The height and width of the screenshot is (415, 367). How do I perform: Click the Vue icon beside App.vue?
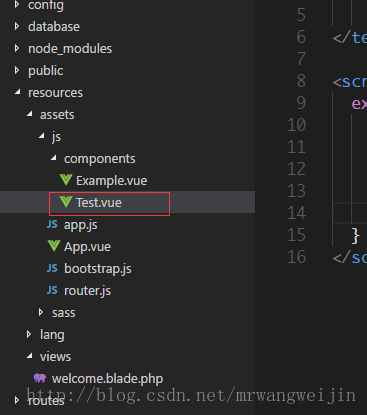(x=54, y=246)
